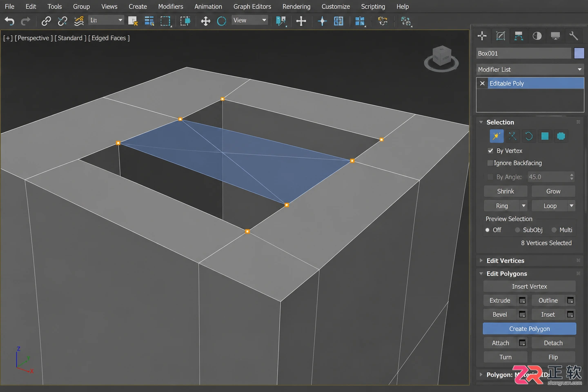Switch to Polygon sub-object selection
This screenshot has width=588, height=392.
pyautogui.click(x=545, y=136)
